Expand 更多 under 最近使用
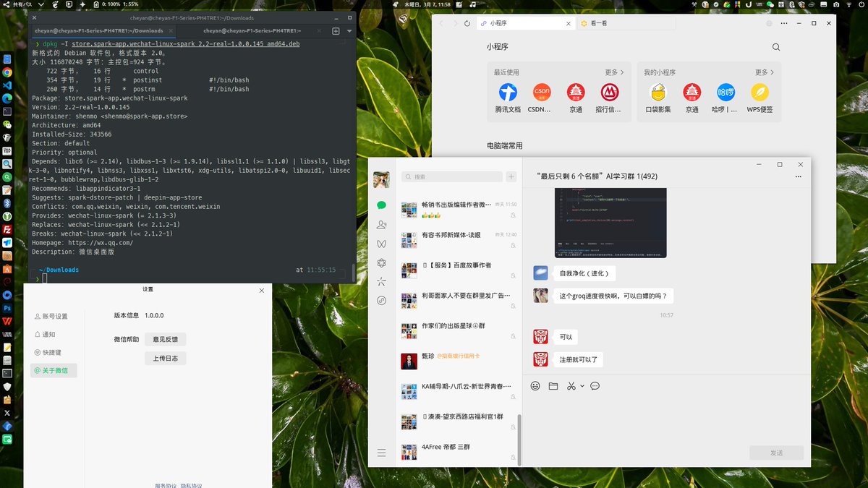Screen dimensions: 868x488 coord(614,72)
